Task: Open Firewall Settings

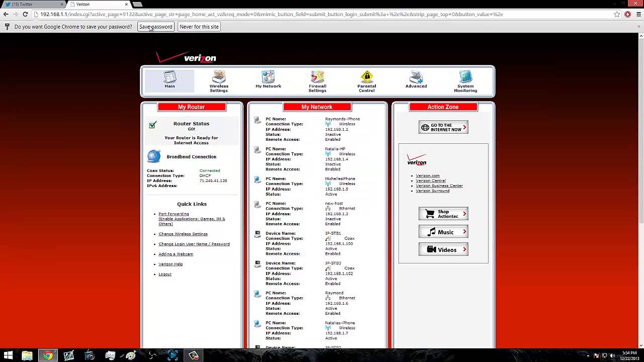Action: tap(317, 81)
